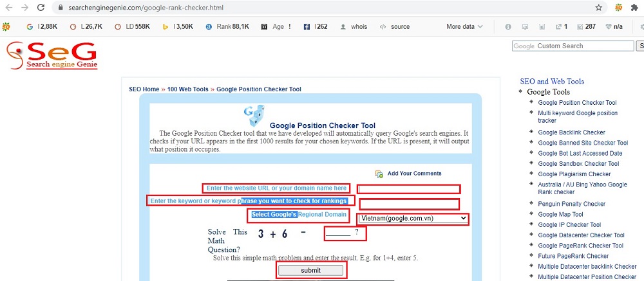Click the SeG Search engine Genie logo
The height and width of the screenshot is (281, 644).
tap(52, 55)
